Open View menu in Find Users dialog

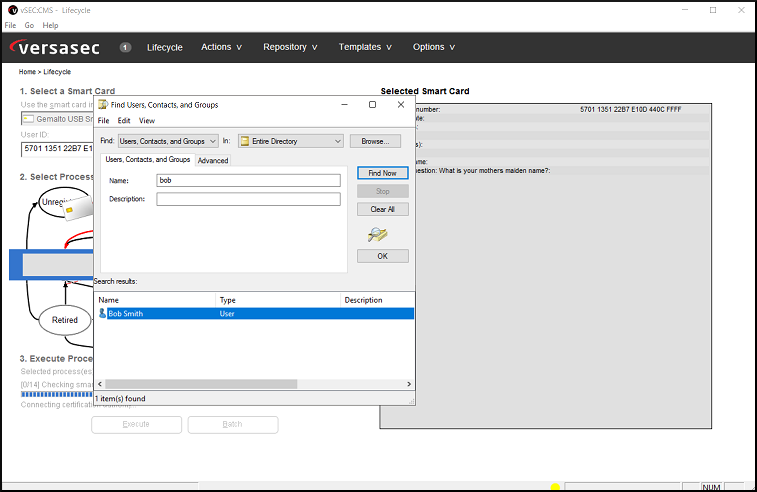(147, 120)
